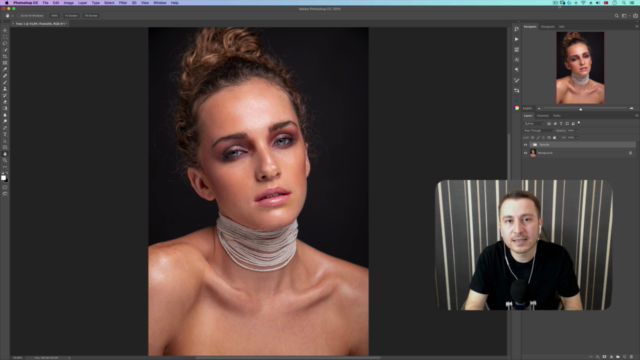Click the Fit Screen button

click(71, 16)
